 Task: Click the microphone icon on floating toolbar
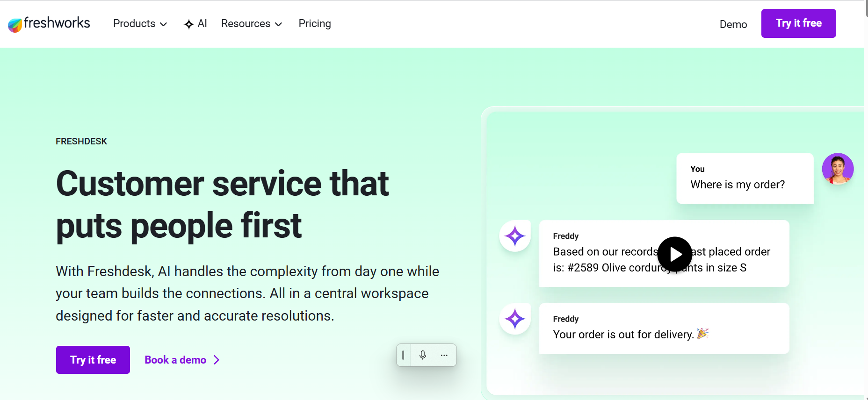click(423, 355)
